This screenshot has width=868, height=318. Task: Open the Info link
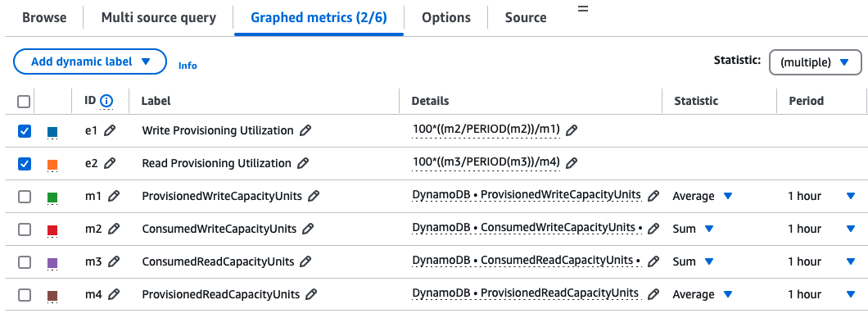[188, 66]
